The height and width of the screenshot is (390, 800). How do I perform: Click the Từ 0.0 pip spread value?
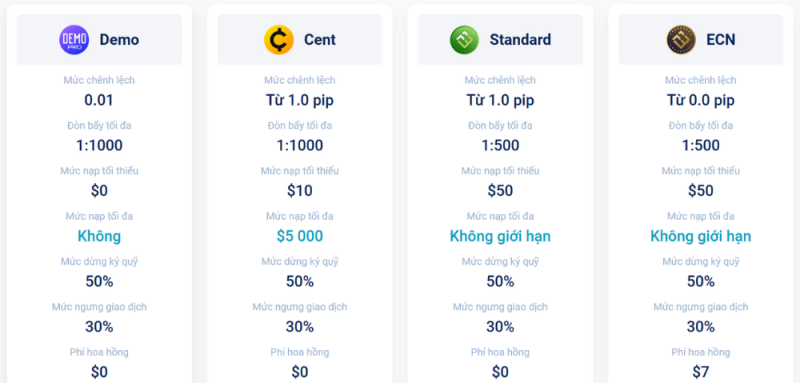(x=701, y=101)
